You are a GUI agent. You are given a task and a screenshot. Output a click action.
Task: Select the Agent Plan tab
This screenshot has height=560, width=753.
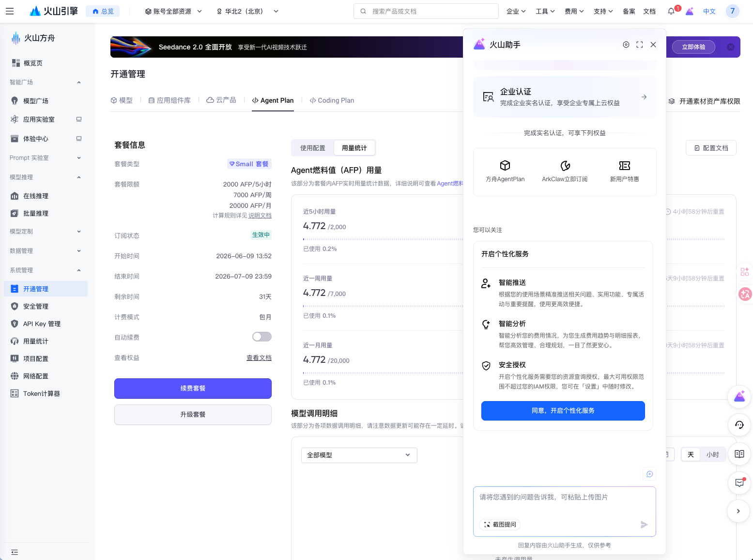pos(273,100)
